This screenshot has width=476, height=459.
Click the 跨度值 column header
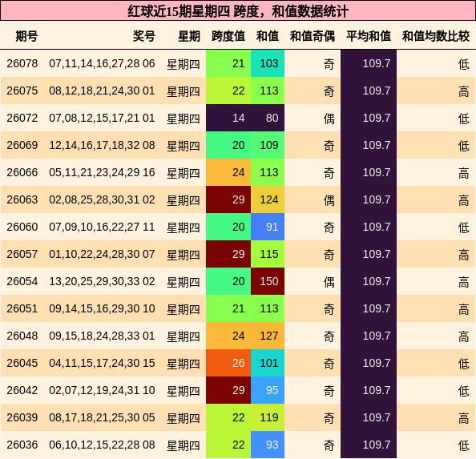228,36
